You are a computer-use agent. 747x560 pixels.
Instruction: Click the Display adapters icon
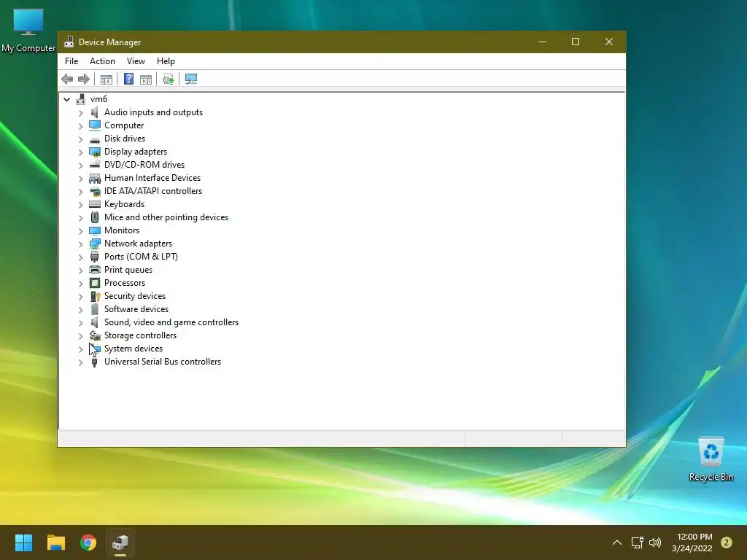(95, 152)
